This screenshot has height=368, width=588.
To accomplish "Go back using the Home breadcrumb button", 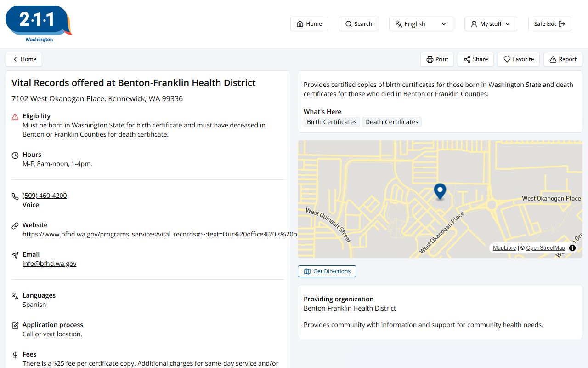I will (x=24, y=59).
